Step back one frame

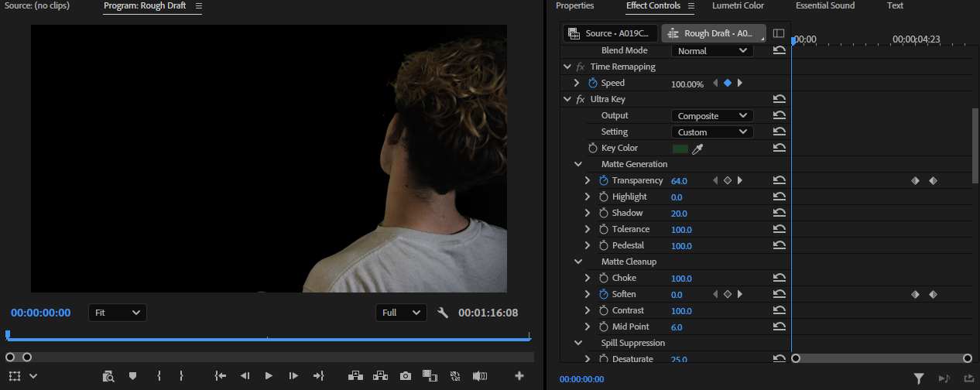(245, 376)
